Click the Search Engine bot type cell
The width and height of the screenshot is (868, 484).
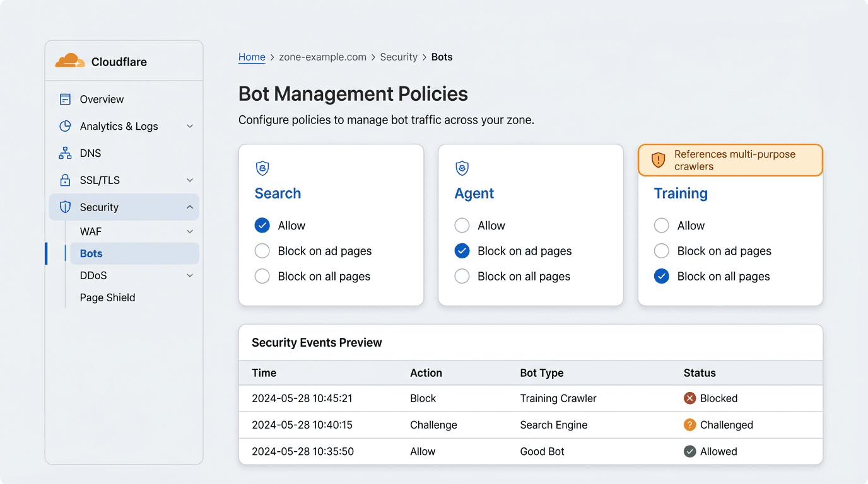pos(554,425)
